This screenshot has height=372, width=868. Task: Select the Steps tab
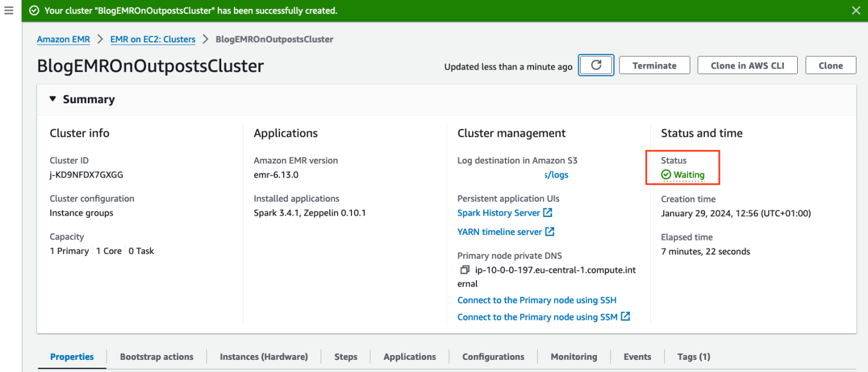[x=346, y=357]
